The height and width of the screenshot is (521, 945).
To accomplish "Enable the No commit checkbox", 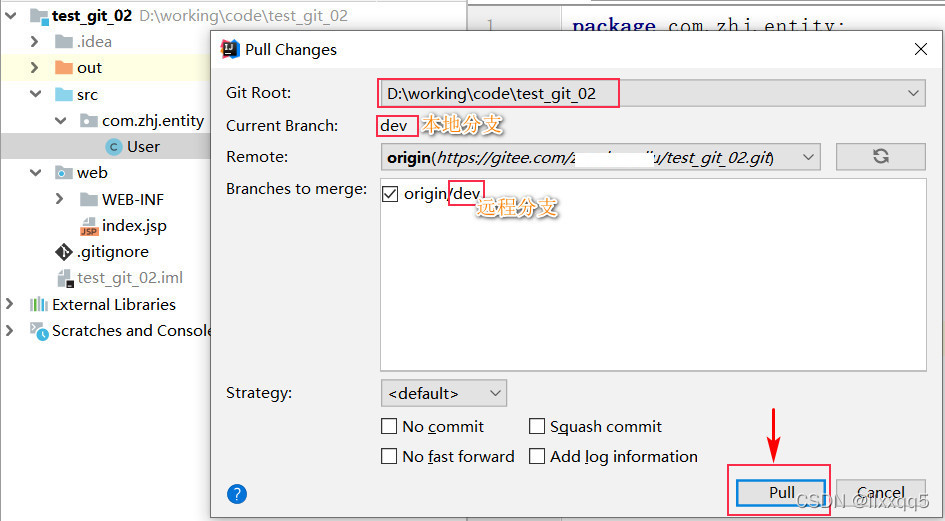I will click(x=389, y=426).
